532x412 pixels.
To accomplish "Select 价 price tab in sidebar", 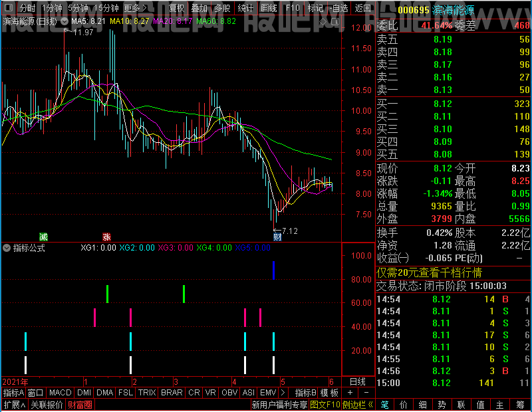I will pos(404,405).
